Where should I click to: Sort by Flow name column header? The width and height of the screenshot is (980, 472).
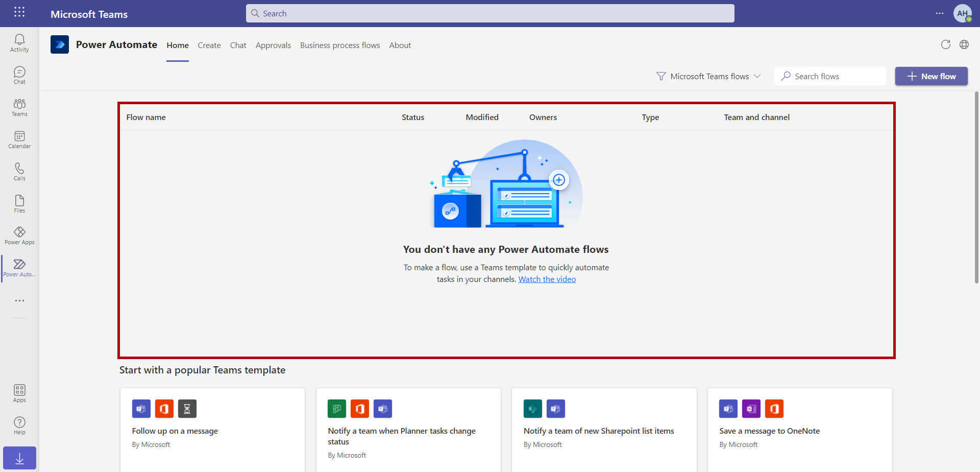tap(146, 117)
